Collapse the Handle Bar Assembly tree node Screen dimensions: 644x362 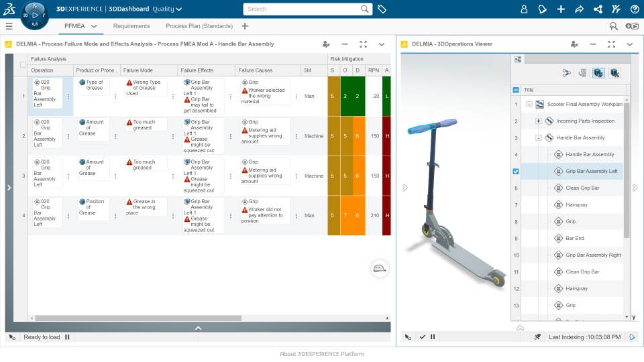point(539,138)
